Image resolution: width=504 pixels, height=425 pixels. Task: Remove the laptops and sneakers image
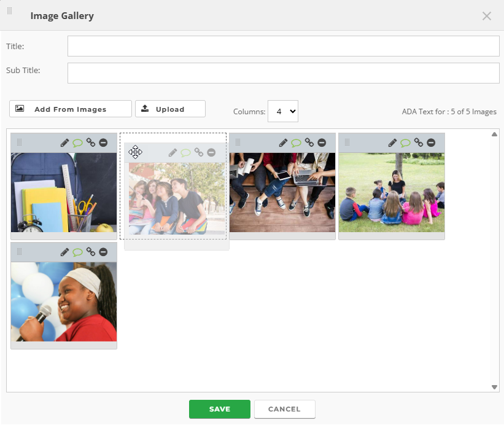pos(322,142)
